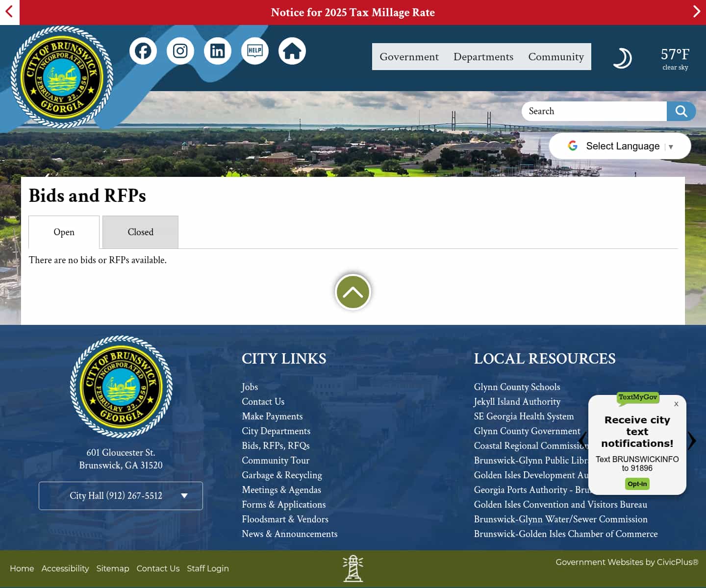Visit the city's Instagram profile

pyautogui.click(x=180, y=50)
